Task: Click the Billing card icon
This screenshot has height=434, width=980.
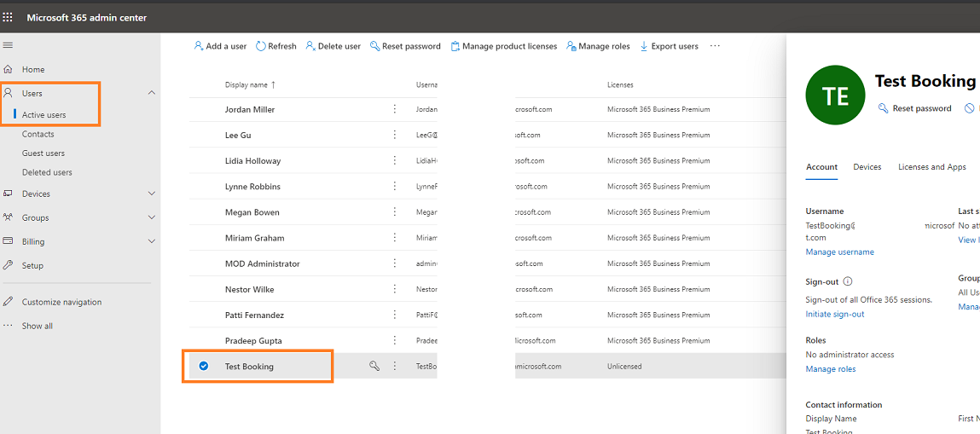Action: (x=9, y=241)
